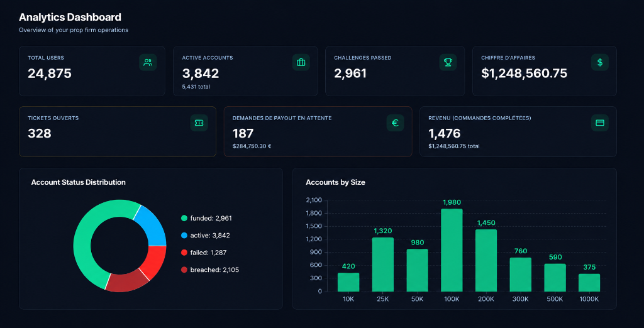Screen dimensions: 644x328
Task: Click the ticket icon in Tickets Ouverts card
Action: tap(199, 123)
